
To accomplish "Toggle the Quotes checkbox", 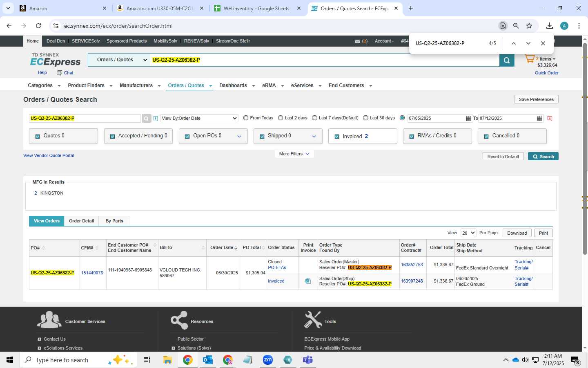I will tap(38, 137).
